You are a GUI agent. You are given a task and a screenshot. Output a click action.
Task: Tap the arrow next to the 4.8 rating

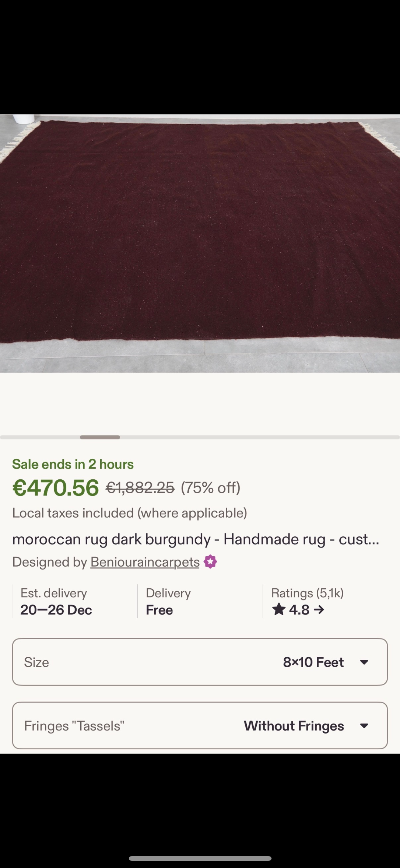319,610
